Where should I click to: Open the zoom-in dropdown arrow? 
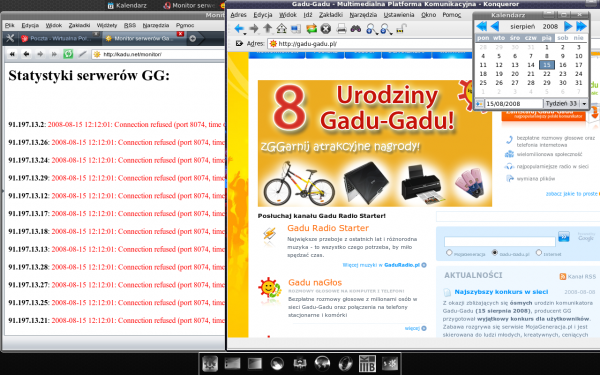pos(377,33)
